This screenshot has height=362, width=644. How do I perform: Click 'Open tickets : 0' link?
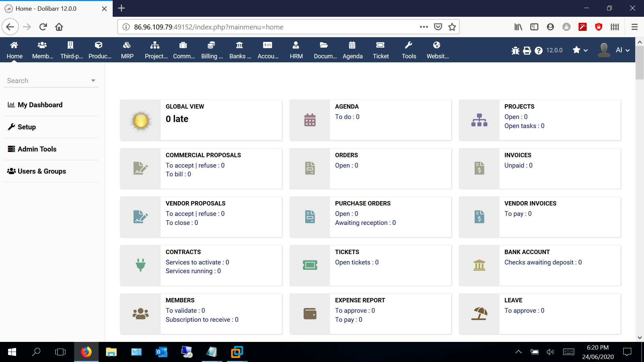357,262
